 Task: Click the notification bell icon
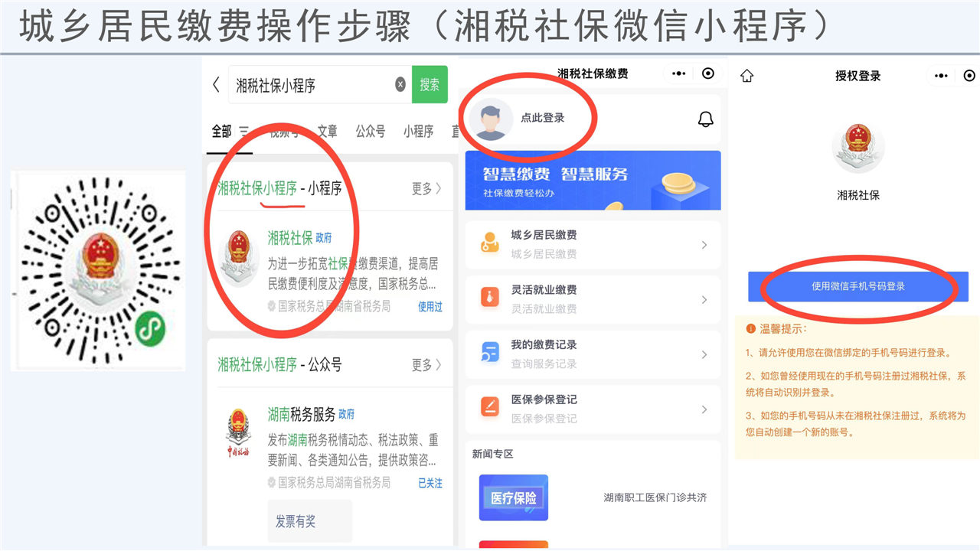click(705, 119)
